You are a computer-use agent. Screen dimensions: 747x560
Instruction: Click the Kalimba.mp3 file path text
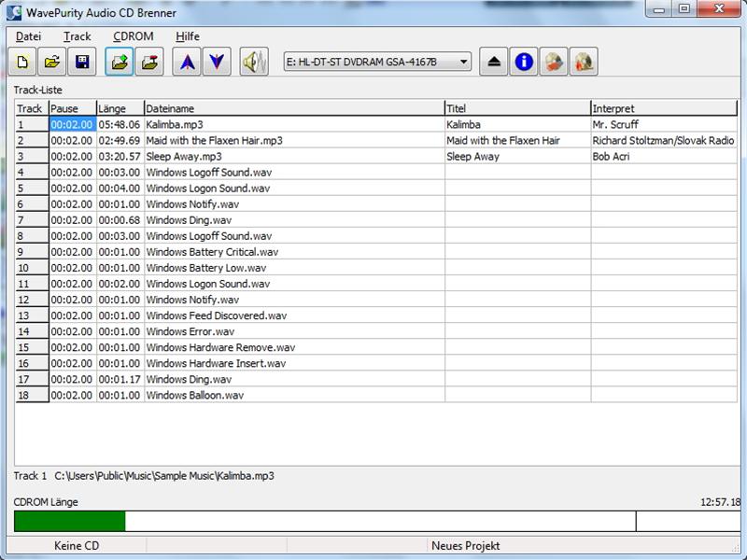coord(164,476)
